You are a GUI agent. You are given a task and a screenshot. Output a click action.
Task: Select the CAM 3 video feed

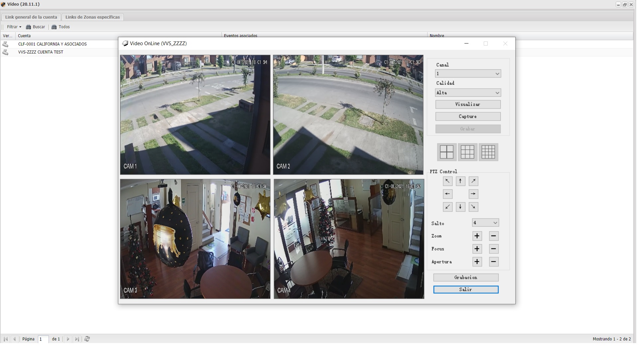pos(195,239)
